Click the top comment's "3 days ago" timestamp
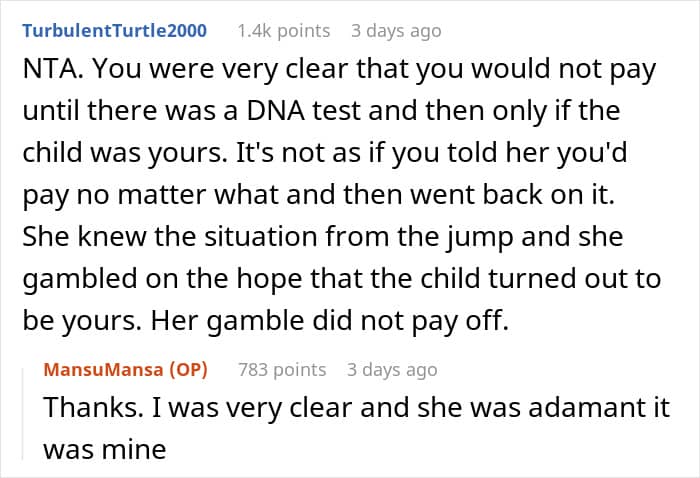The image size is (700, 478). tap(396, 31)
